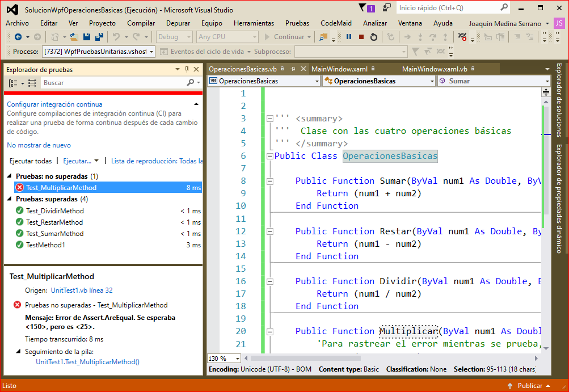569x392 pixels.
Task: Click the breakpoints disable icon with red circle
Action: tap(462, 37)
